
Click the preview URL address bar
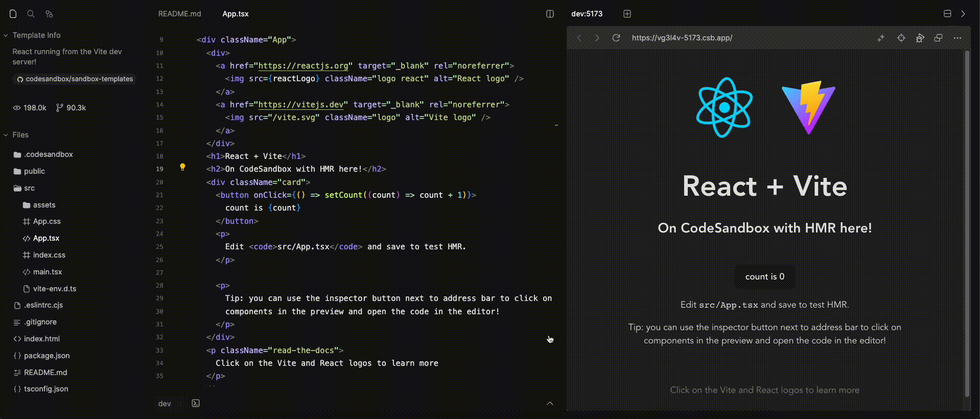[x=682, y=38]
